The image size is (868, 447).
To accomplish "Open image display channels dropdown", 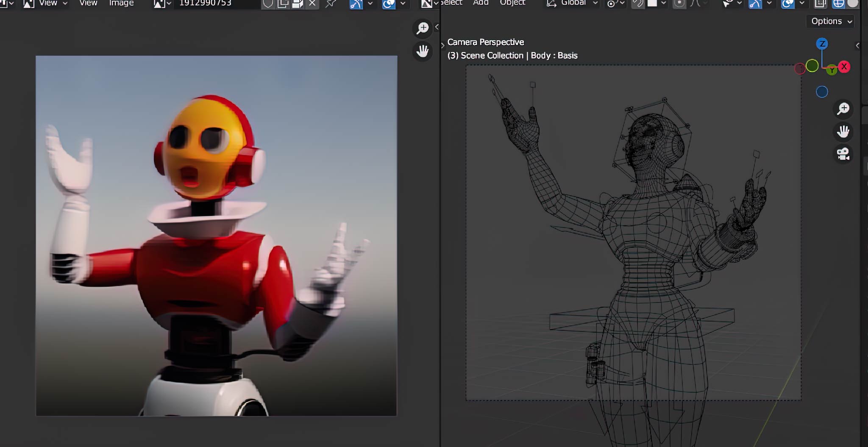I will point(429,3).
